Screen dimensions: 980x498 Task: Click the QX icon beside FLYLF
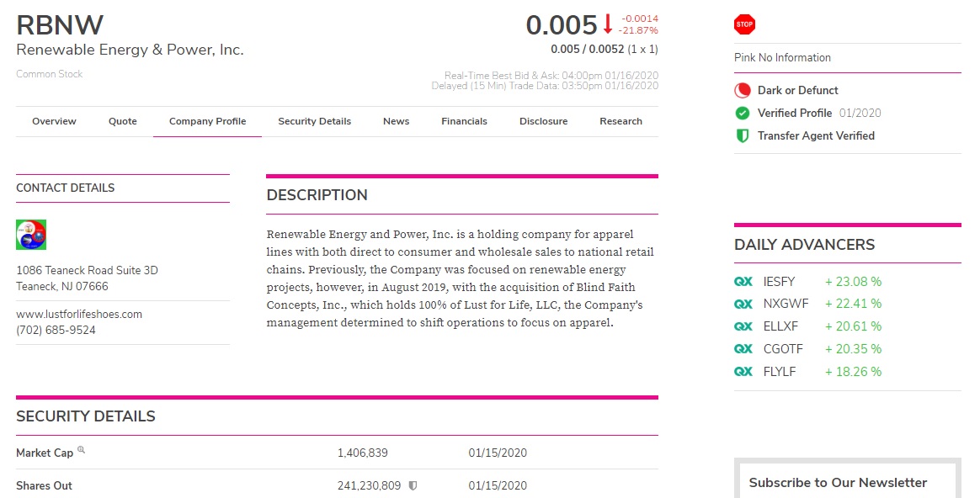coord(743,371)
